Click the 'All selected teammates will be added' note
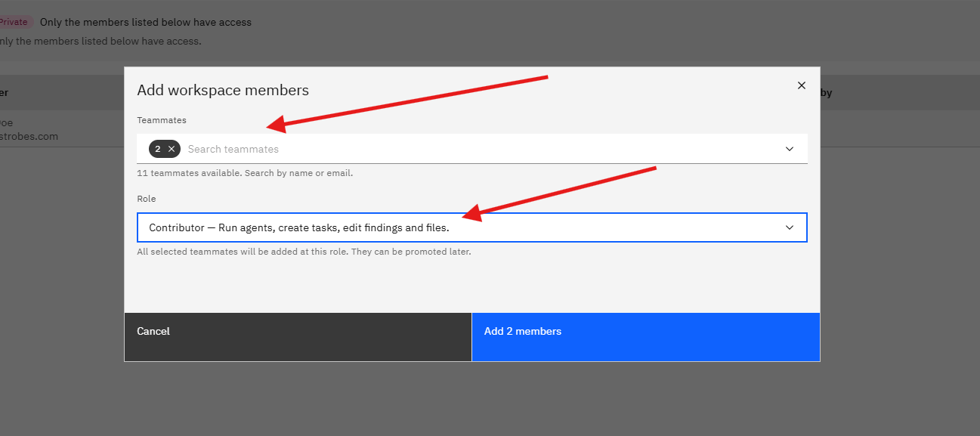The image size is (980, 436). pyautogui.click(x=304, y=252)
